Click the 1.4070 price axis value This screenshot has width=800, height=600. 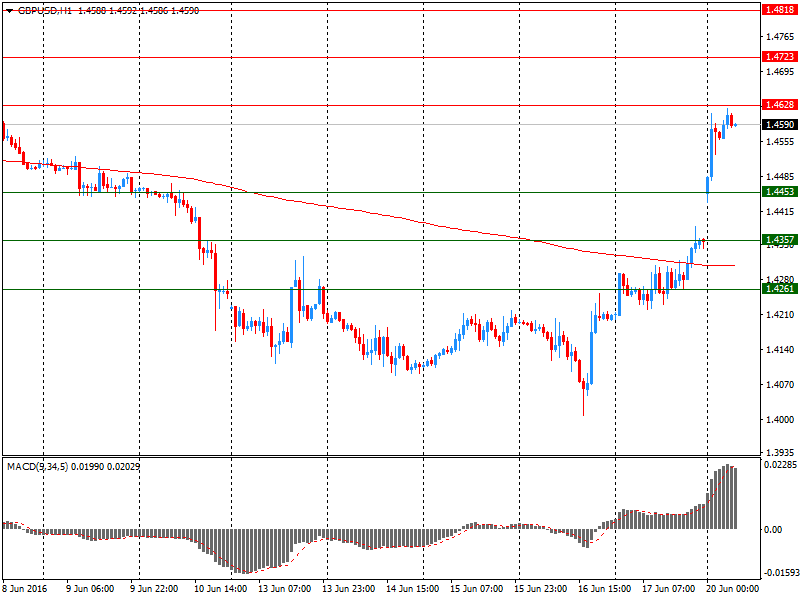780,385
